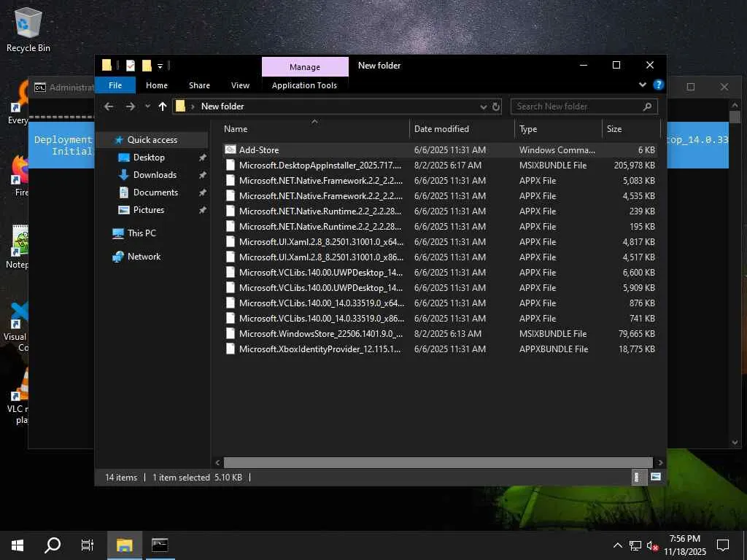Select the Manage contextual tab

(305, 67)
